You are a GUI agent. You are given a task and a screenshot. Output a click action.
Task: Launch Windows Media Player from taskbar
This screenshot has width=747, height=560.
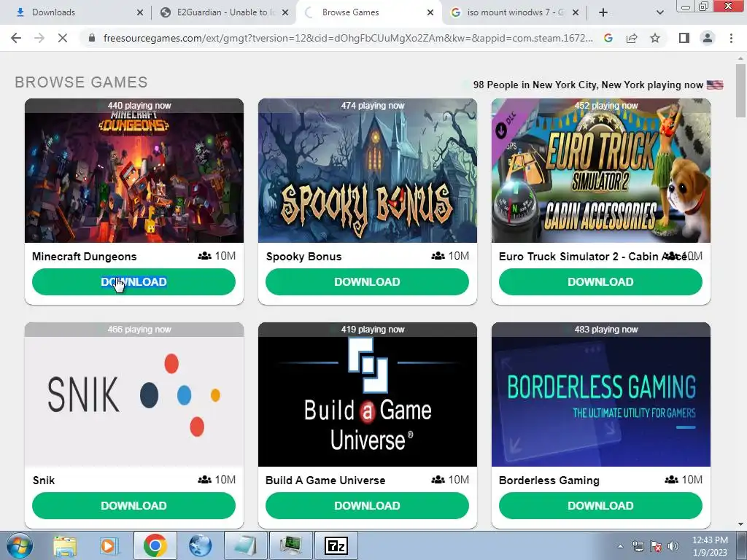(x=109, y=545)
